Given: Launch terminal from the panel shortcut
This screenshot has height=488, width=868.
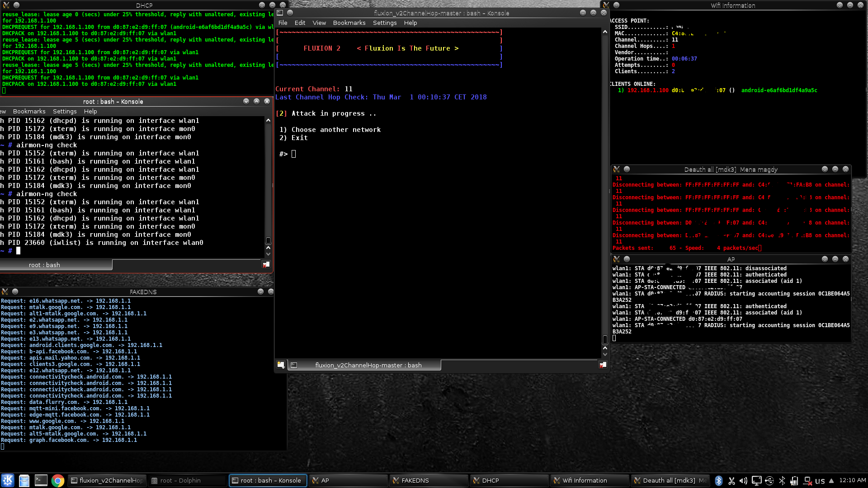Looking at the screenshot, I should 41,480.
